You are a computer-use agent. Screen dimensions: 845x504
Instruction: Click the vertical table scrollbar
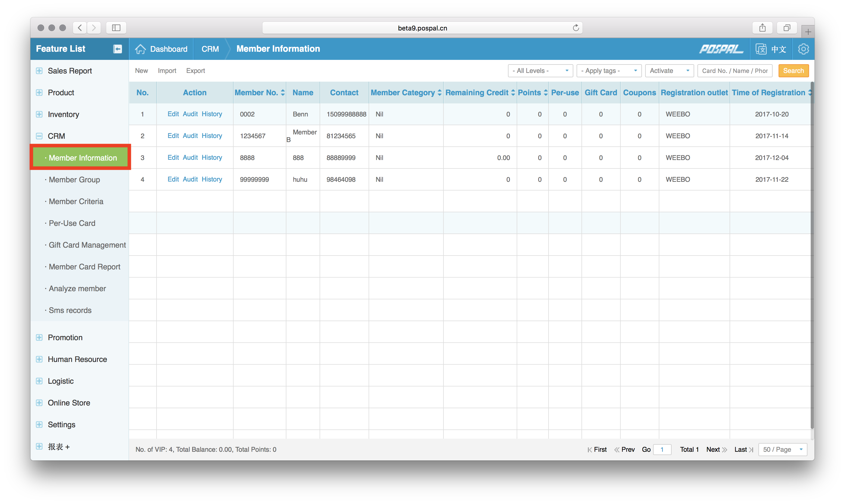(812, 255)
